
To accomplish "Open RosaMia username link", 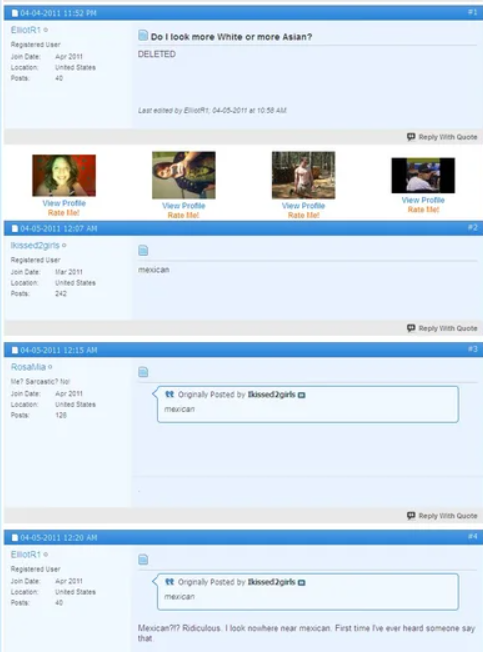I will point(28,367).
